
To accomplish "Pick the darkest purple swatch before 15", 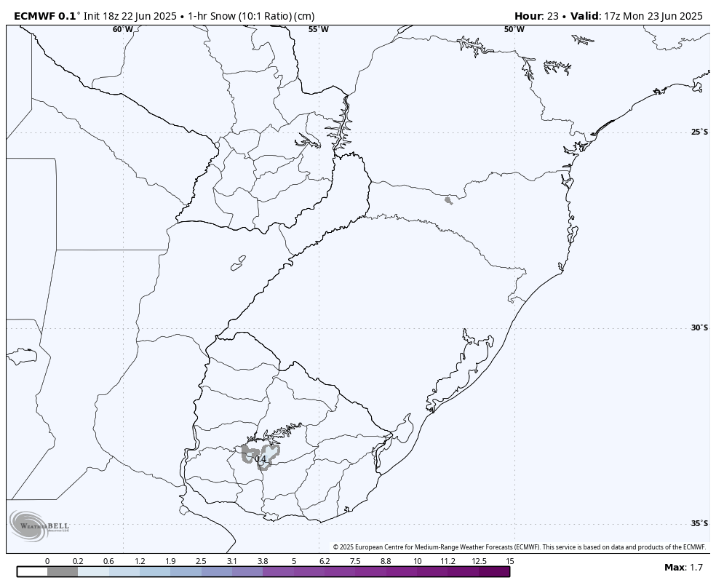I will 495,571.
